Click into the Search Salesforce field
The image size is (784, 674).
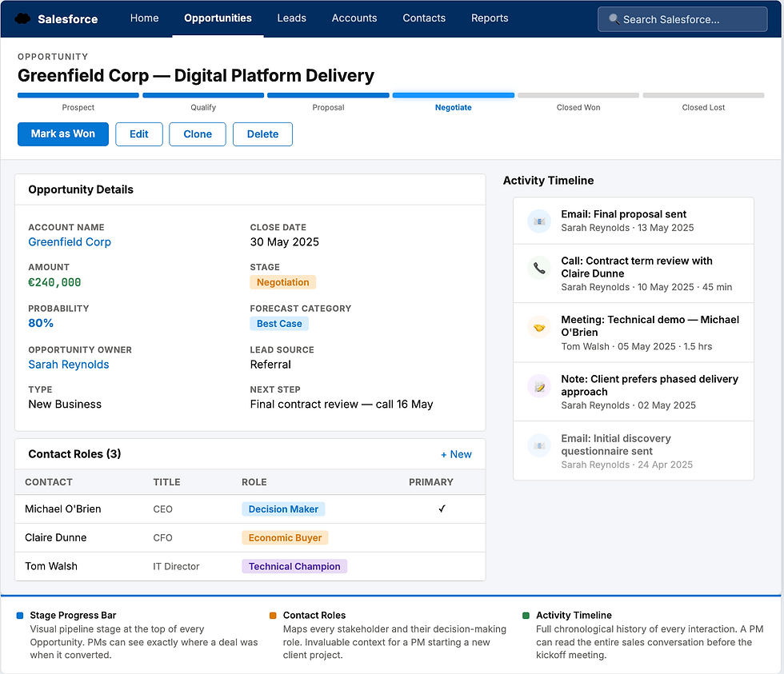pos(688,19)
